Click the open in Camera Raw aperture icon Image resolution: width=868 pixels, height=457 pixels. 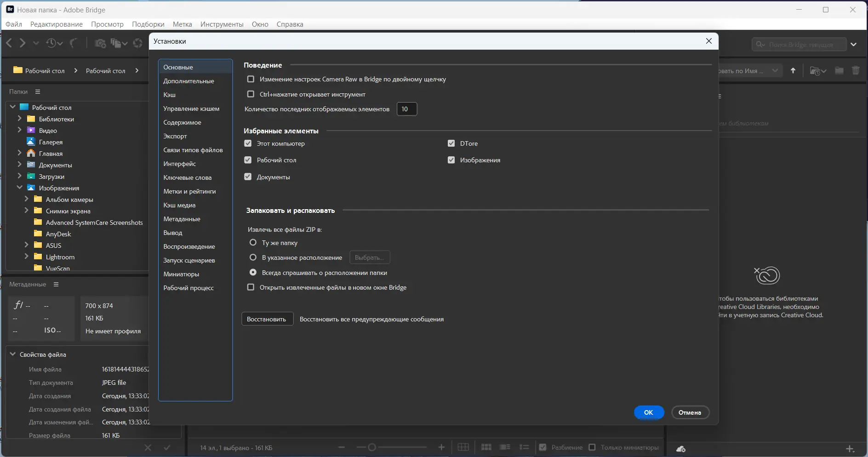coord(137,43)
